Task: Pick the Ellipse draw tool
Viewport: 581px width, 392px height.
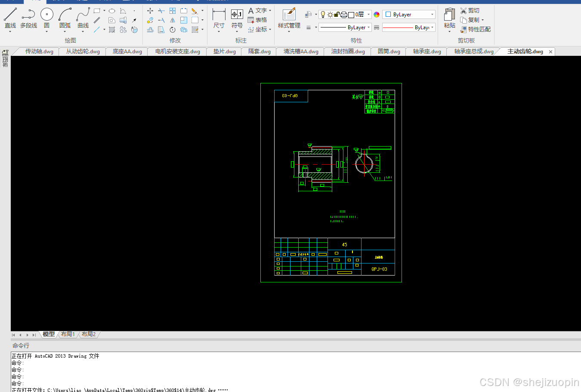Action: [112, 11]
